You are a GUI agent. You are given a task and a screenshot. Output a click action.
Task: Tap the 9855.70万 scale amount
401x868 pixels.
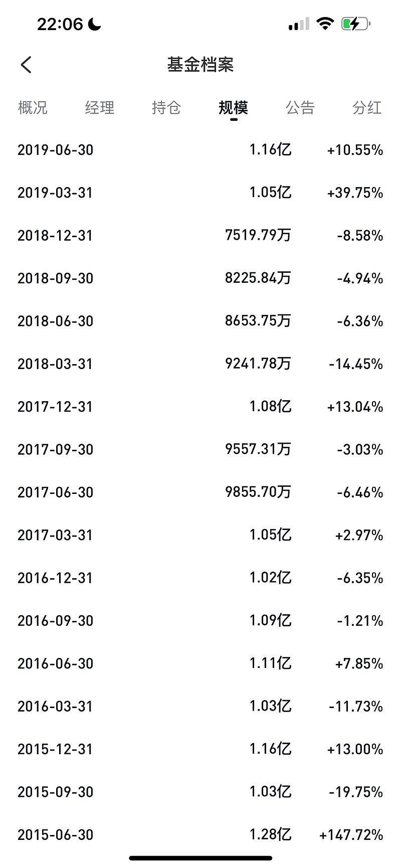click(x=258, y=492)
